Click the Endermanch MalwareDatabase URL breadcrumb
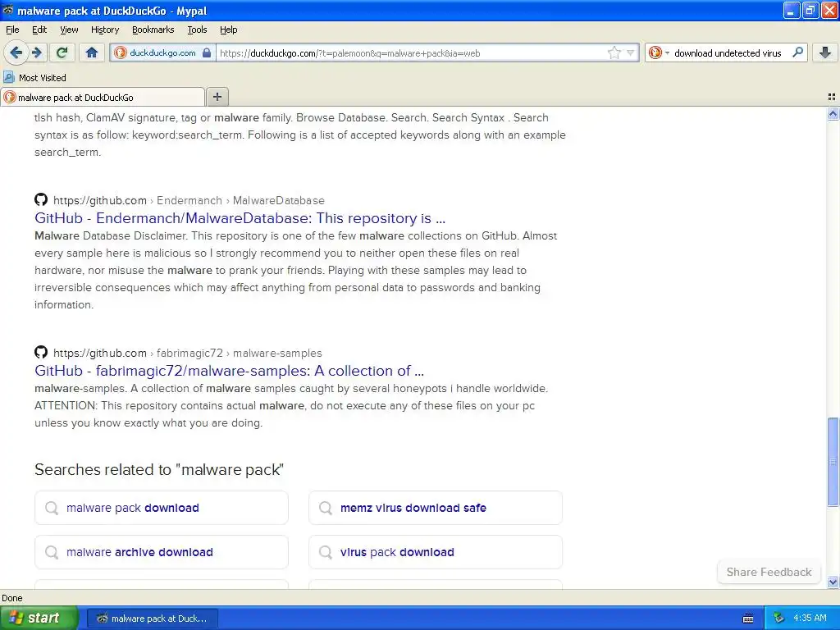840x630 pixels. click(x=189, y=200)
